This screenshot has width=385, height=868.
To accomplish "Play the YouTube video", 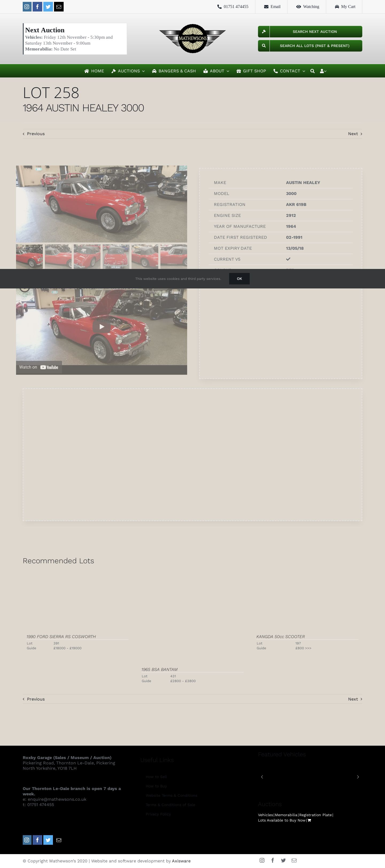I will (102, 327).
